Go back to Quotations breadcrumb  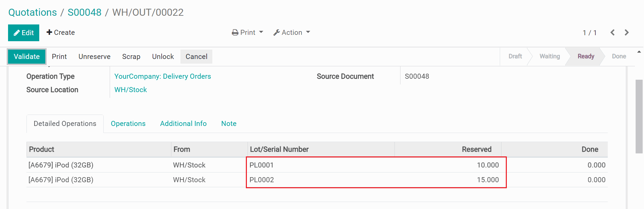pyautogui.click(x=33, y=12)
